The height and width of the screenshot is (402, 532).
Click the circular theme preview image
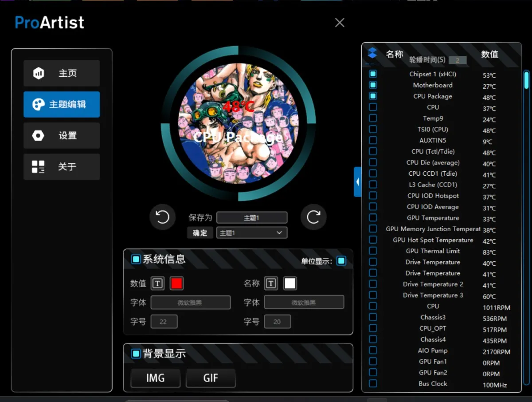click(239, 123)
